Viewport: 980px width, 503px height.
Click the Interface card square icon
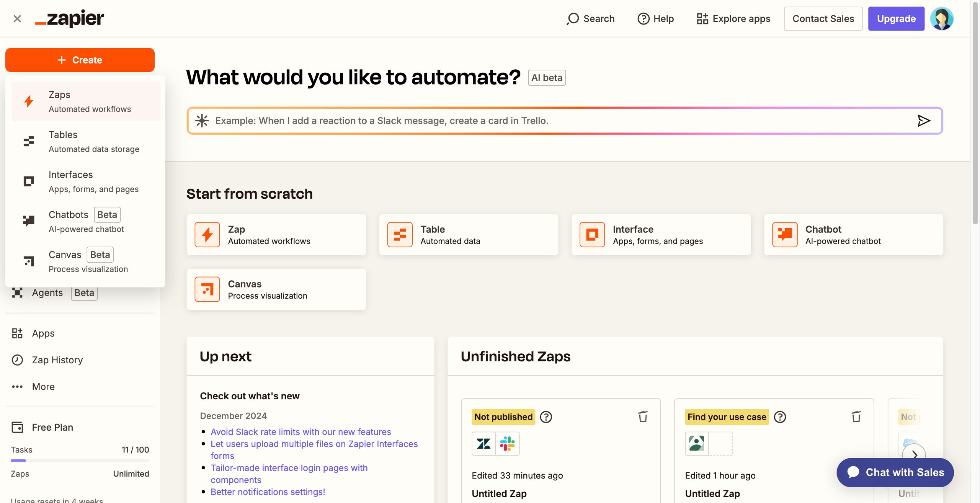pyautogui.click(x=592, y=235)
